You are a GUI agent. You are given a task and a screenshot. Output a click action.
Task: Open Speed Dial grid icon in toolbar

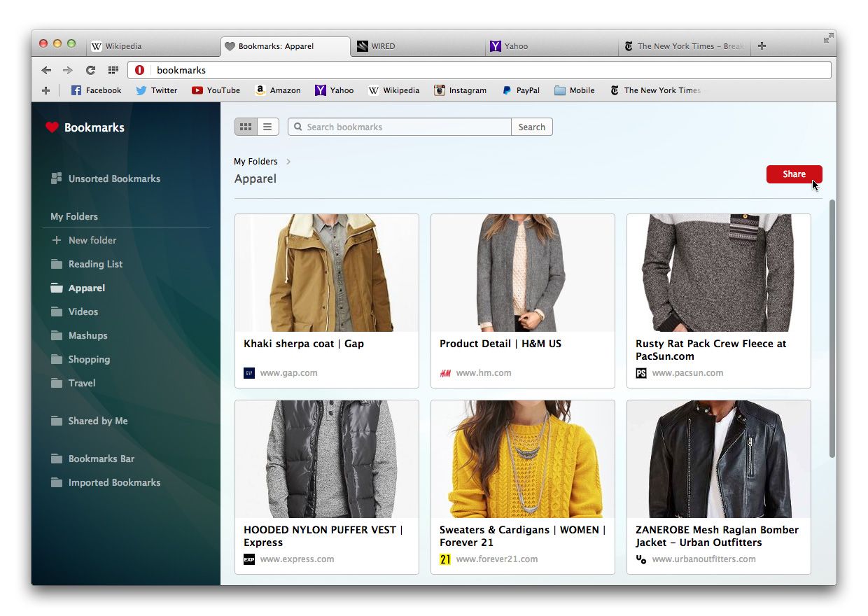[113, 70]
